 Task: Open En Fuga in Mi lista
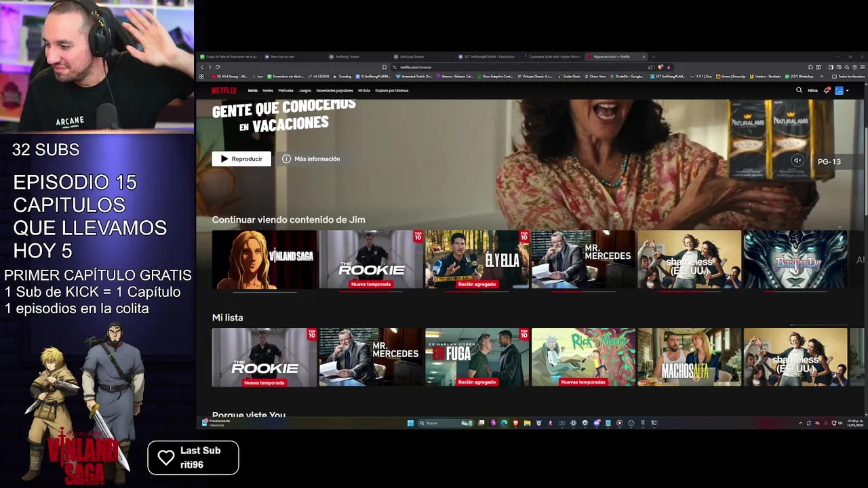click(x=477, y=357)
